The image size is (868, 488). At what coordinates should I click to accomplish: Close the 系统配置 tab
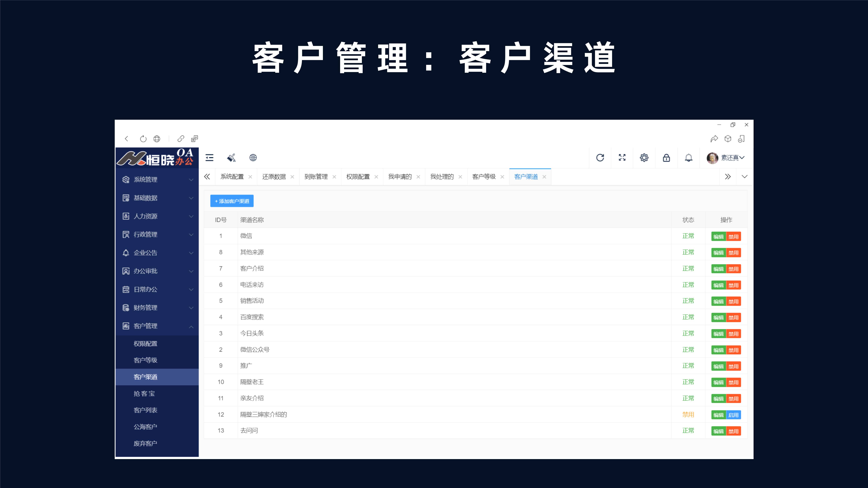click(x=250, y=177)
